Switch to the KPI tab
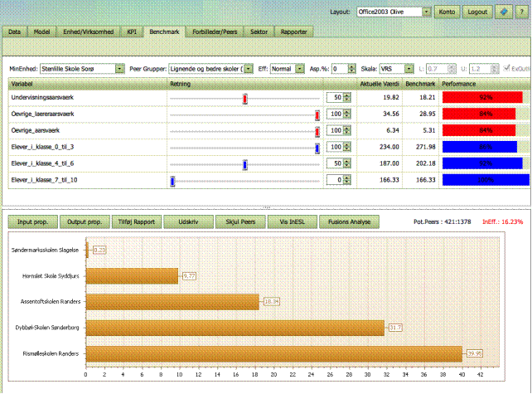Image resolution: width=532 pixels, height=394 pixels. click(x=133, y=31)
